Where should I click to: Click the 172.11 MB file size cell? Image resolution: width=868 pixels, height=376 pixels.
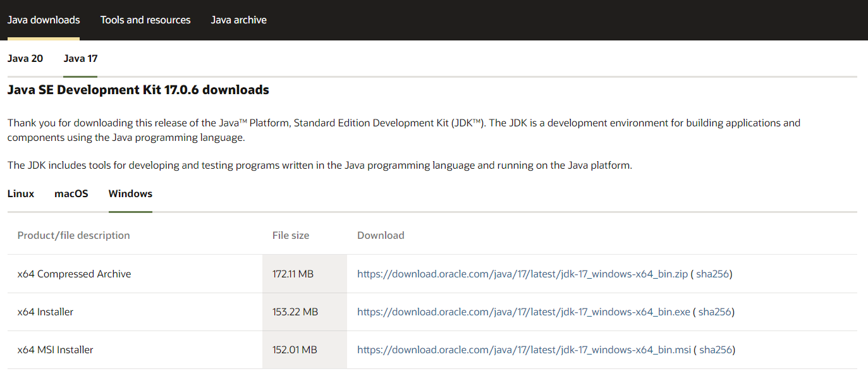[305, 274]
